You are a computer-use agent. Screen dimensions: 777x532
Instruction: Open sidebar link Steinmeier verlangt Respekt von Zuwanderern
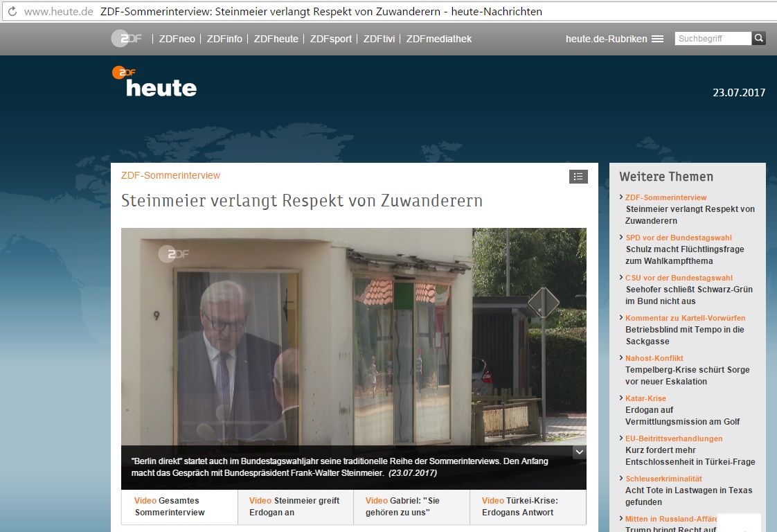(x=690, y=215)
